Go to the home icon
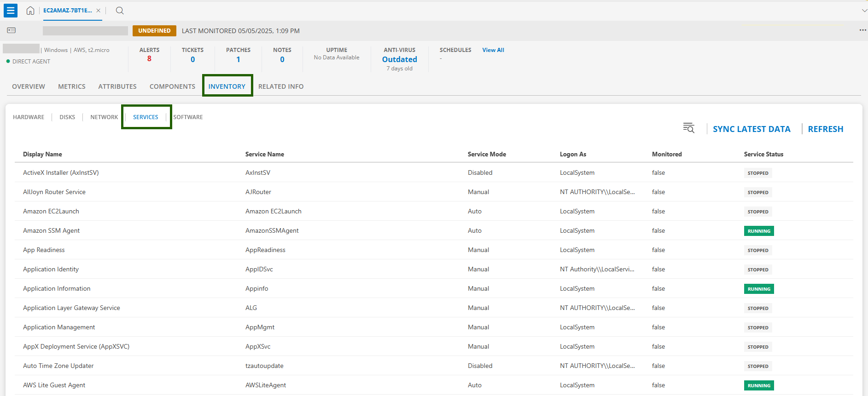Image resolution: width=868 pixels, height=396 pixels. click(x=30, y=11)
